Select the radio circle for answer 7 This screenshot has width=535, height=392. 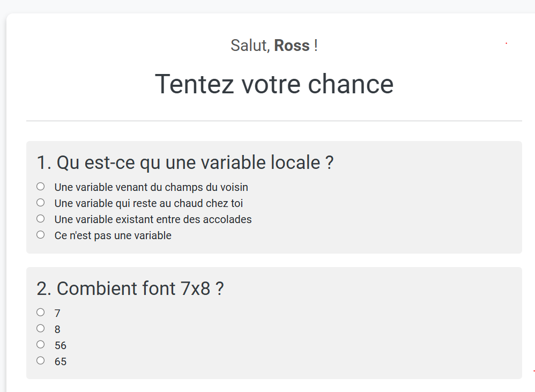(x=40, y=312)
